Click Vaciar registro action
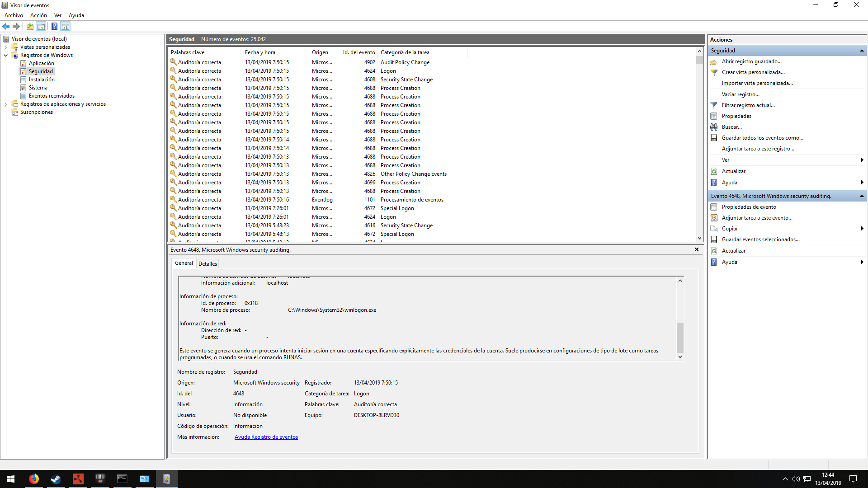The width and height of the screenshot is (868, 488). (741, 94)
